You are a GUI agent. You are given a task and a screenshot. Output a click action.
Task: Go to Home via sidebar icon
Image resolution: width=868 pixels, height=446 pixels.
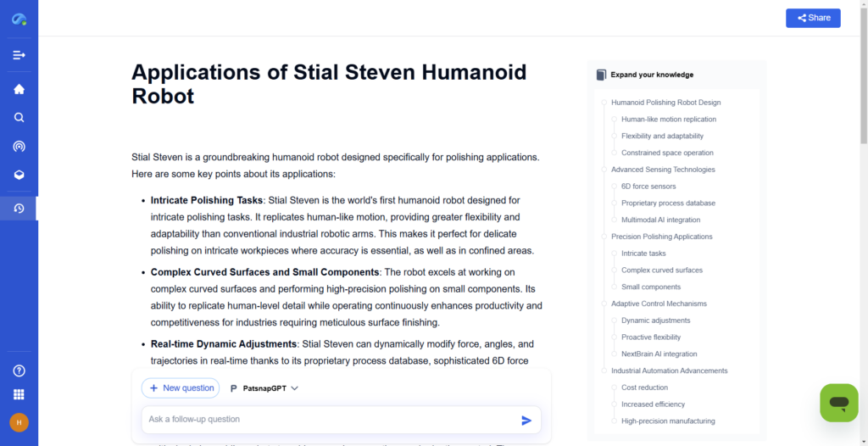(x=19, y=89)
